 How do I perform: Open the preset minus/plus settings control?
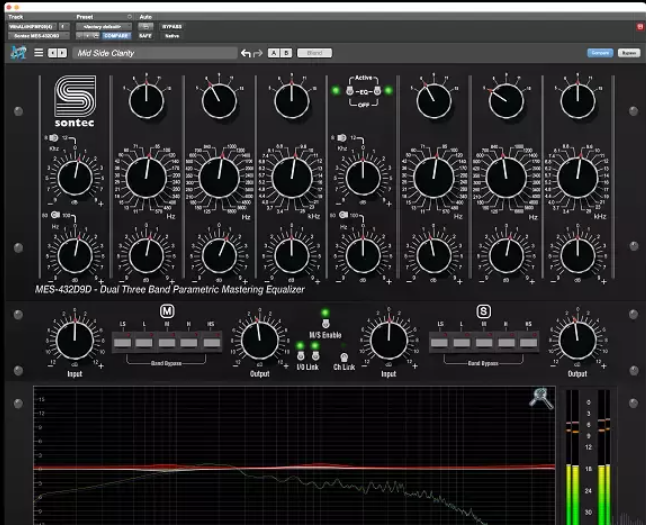click(x=88, y=36)
